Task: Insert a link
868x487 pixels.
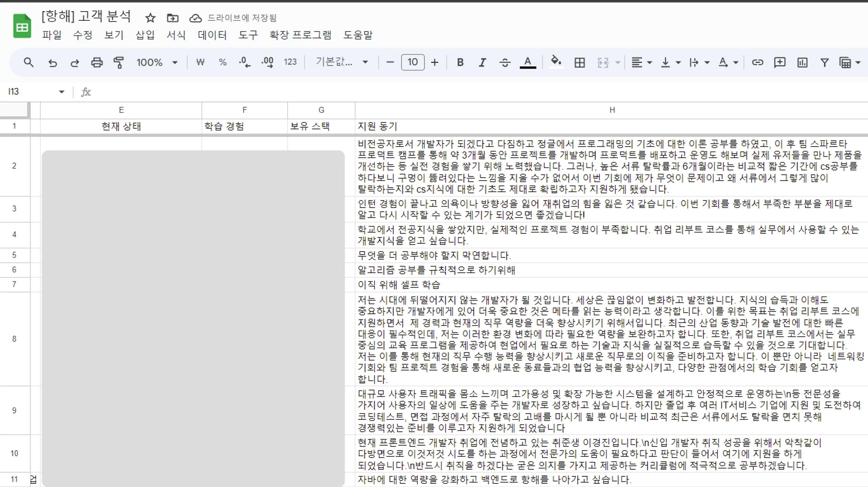Action: [x=757, y=62]
